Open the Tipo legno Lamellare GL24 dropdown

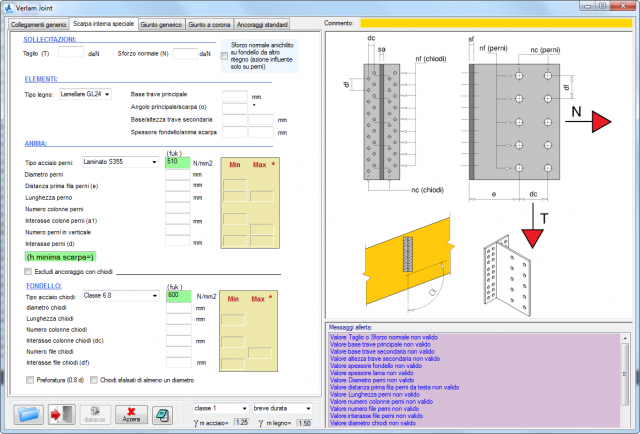(x=87, y=94)
